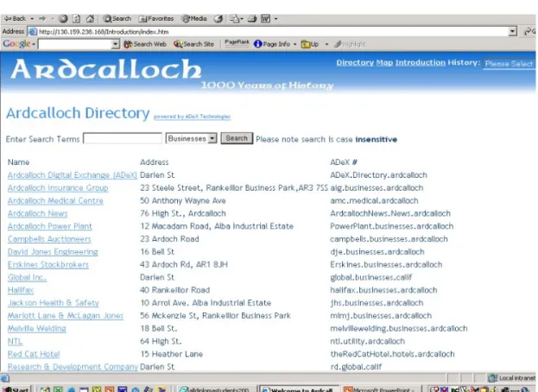The width and height of the screenshot is (538, 392).
Task: Open Mariott Lane & McLagan Jones link
Action: tap(66, 315)
